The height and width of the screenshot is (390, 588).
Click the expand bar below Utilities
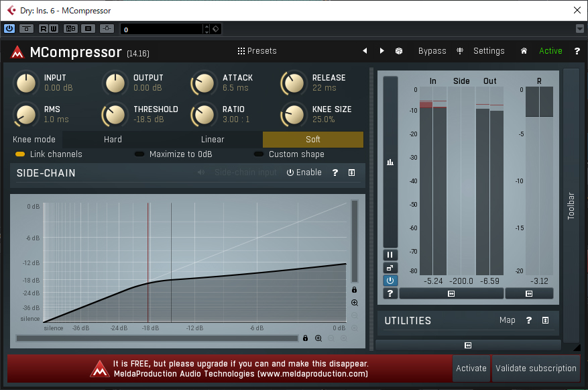(468, 345)
